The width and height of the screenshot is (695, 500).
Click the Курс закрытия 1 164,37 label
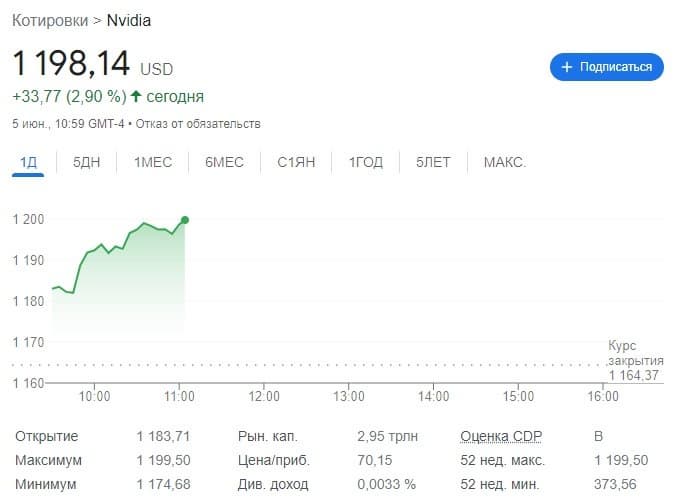click(634, 360)
